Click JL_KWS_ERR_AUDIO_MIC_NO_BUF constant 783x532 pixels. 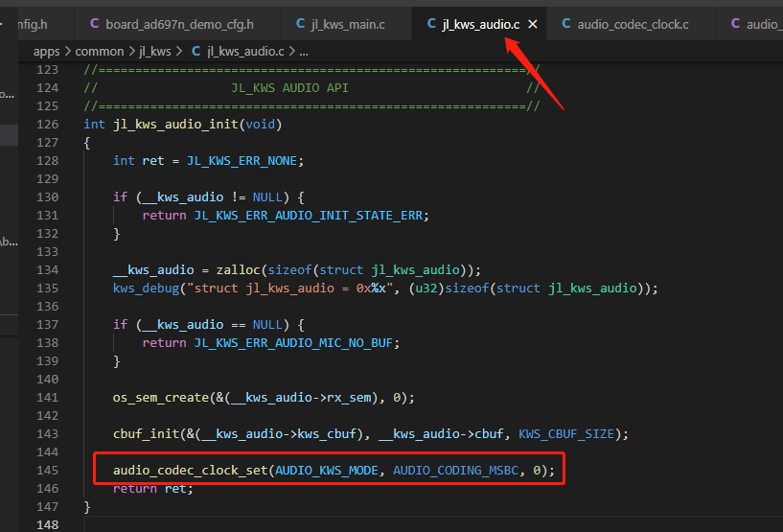coord(293,342)
